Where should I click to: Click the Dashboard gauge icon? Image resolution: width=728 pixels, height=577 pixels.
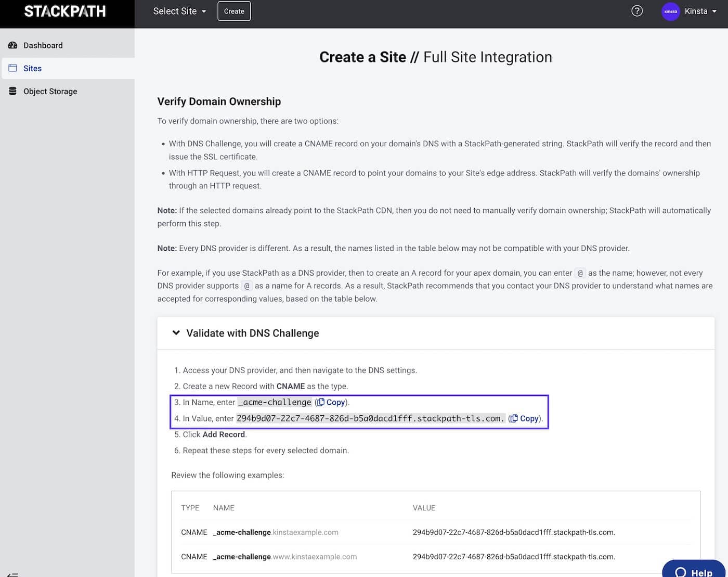click(13, 45)
